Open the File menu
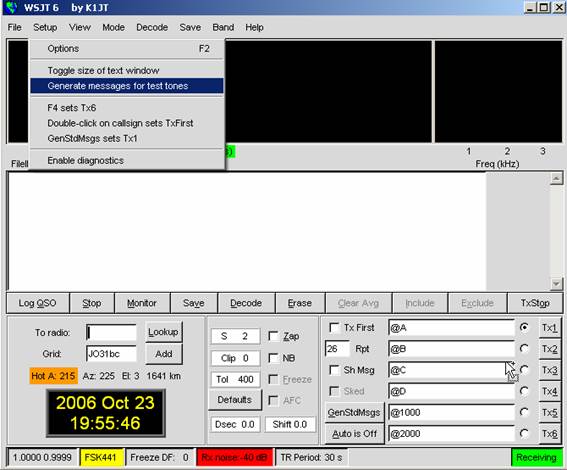The height and width of the screenshot is (470, 567). 14,27
